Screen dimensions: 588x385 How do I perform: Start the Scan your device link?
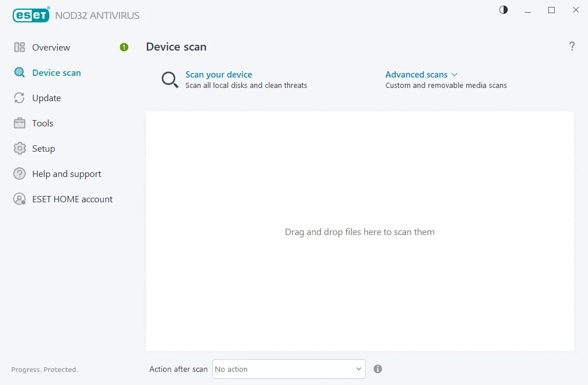[219, 75]
